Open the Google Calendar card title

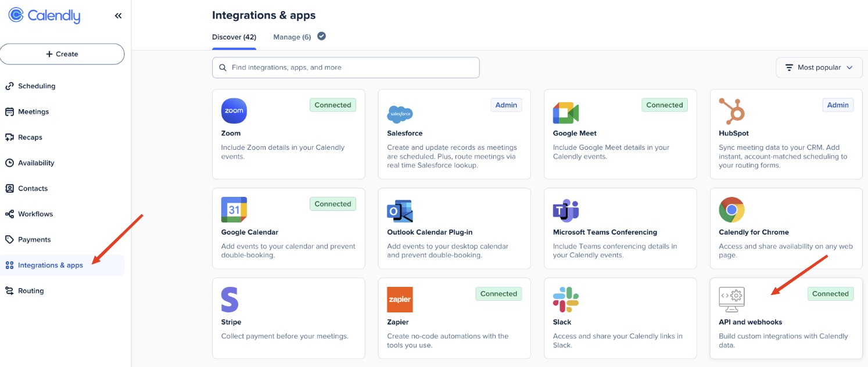(x=250, y=232)
